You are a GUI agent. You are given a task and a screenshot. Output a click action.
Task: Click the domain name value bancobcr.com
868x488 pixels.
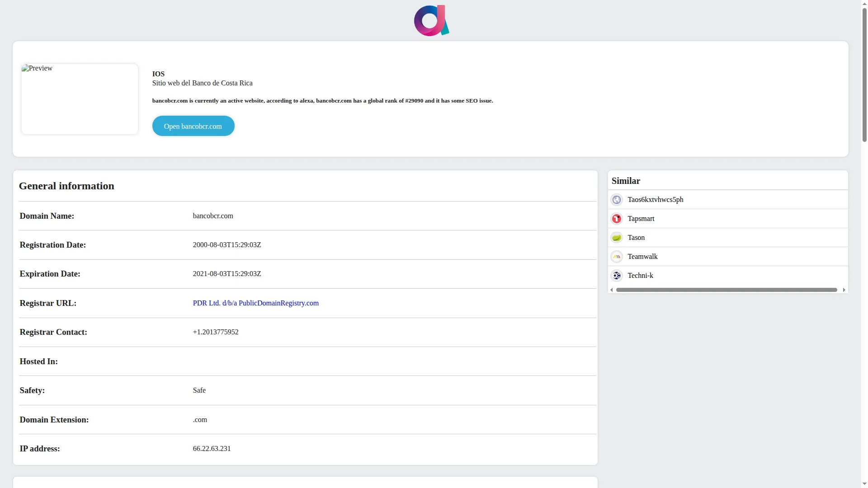[x=213, y=216]
